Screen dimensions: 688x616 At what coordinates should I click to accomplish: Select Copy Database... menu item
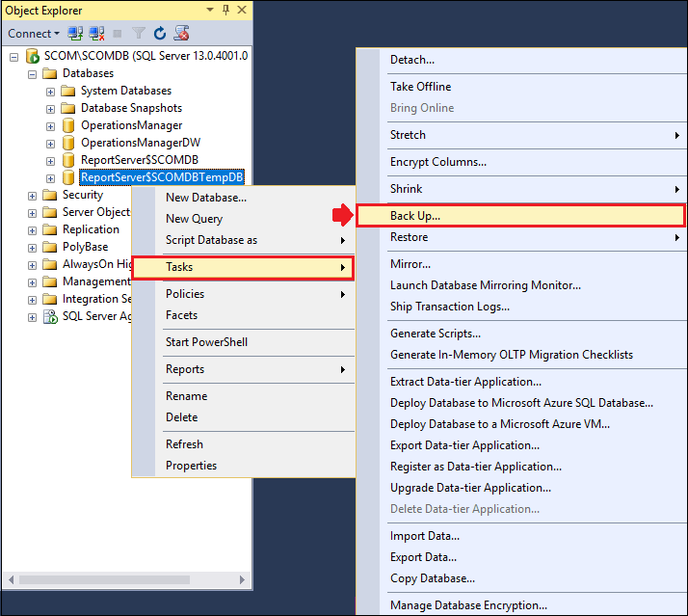click(x=521, y=578)
